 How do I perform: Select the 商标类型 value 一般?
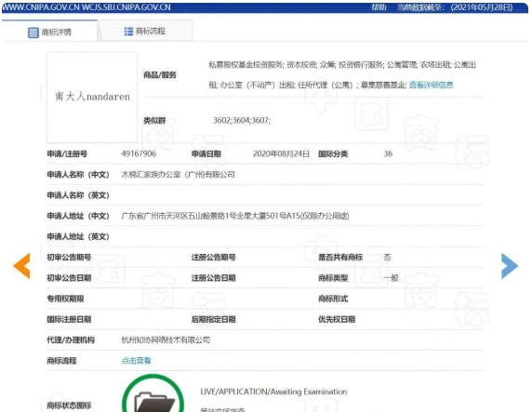(391, 278)
